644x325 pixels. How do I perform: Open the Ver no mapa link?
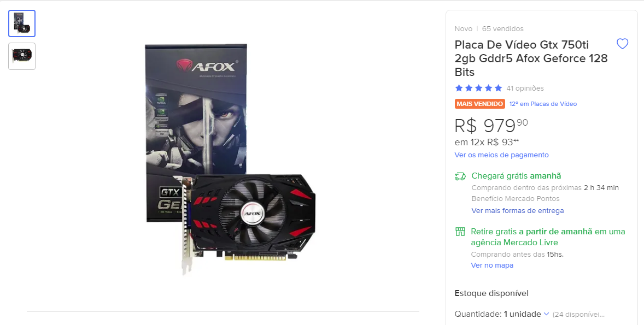492,265
